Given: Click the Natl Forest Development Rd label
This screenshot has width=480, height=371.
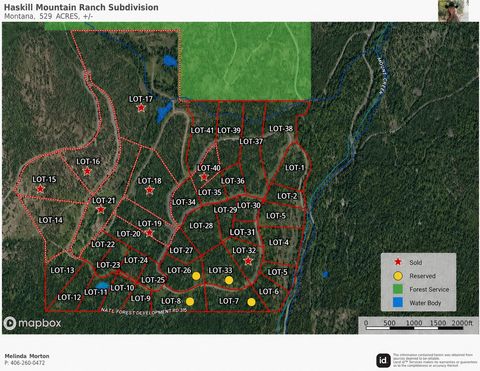Looking at the screenshot, I should pyautogui.click(x=144, y=311).
